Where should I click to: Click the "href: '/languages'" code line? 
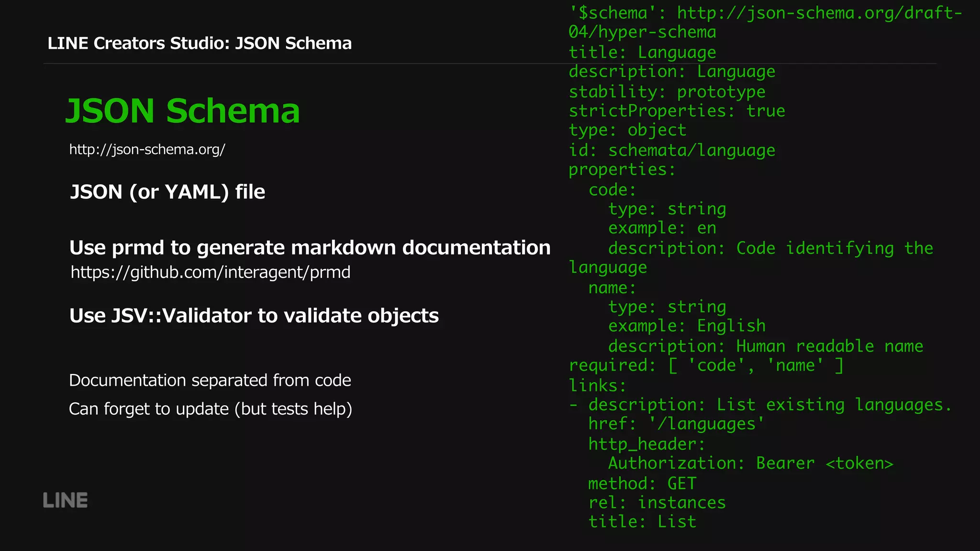[x=677, y=424]
